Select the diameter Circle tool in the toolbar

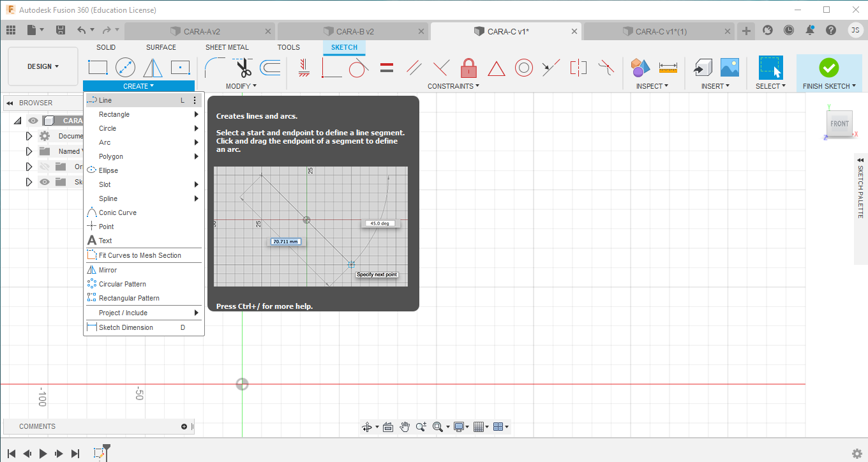[x=125, y=67]
